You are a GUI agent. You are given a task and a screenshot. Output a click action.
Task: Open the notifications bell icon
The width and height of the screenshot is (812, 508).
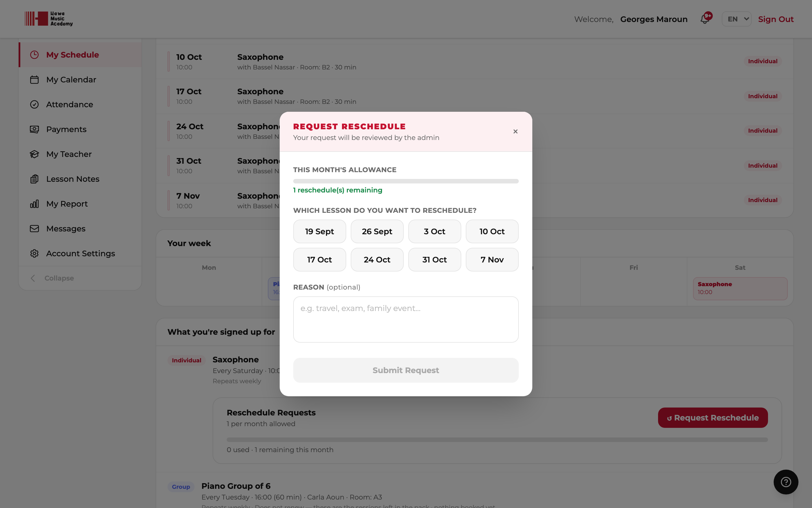click(705, 19)
